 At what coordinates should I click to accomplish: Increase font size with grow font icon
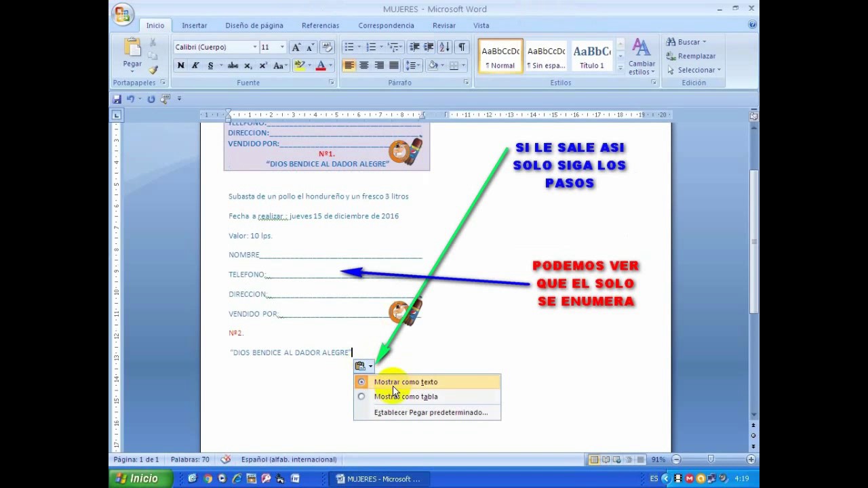[x=296, y=47]
